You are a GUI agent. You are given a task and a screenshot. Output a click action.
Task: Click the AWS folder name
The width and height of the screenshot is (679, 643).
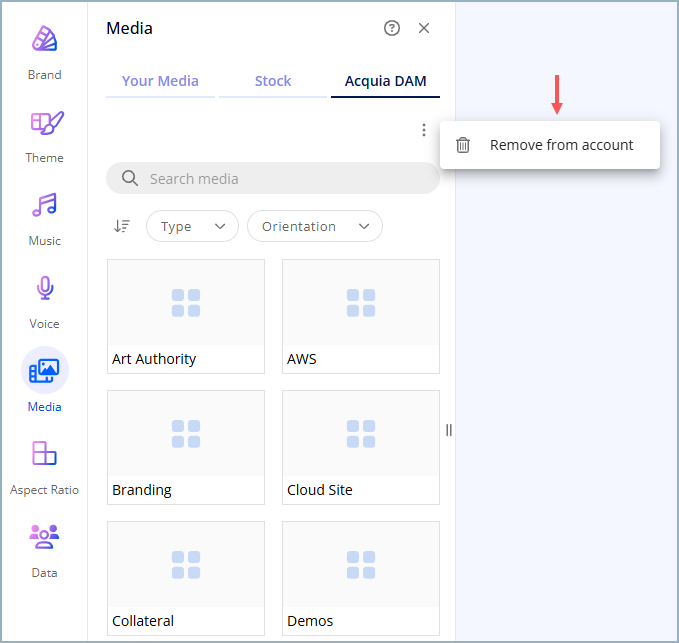coord(302,359)
